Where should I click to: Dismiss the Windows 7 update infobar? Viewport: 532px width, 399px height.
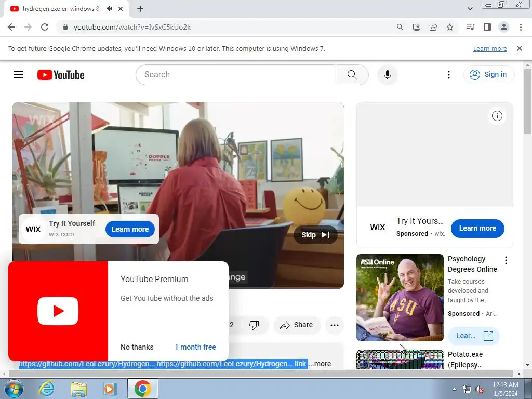519,48
